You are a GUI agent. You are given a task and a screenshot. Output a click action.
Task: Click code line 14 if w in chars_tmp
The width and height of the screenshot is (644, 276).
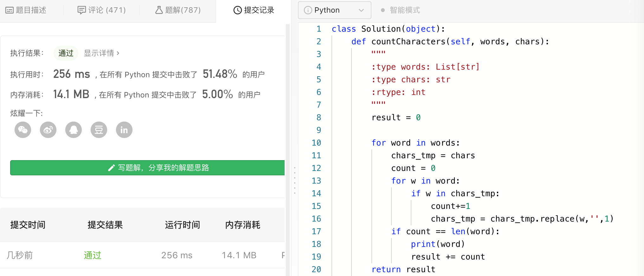pos(455,193)
